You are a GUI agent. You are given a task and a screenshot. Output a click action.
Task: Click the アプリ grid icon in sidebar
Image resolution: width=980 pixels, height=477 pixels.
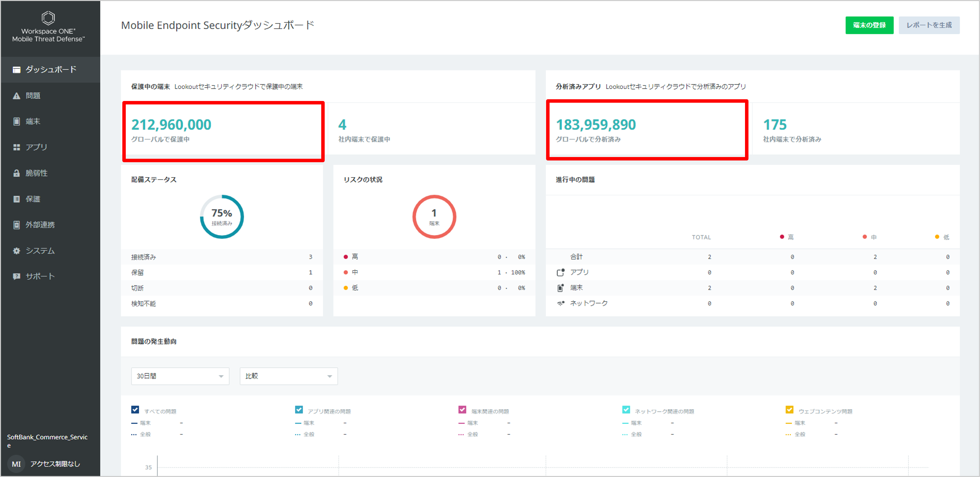pyautogui.click(x=16, y=147)
